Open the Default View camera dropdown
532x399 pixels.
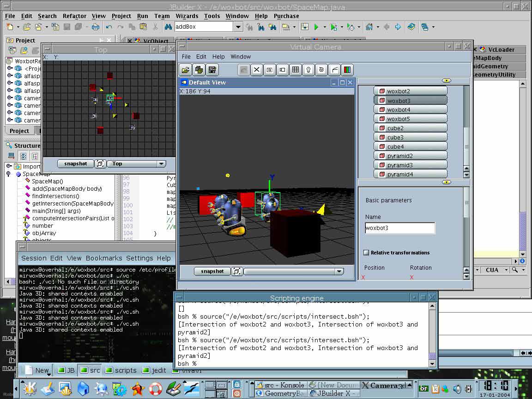[339, 272]
